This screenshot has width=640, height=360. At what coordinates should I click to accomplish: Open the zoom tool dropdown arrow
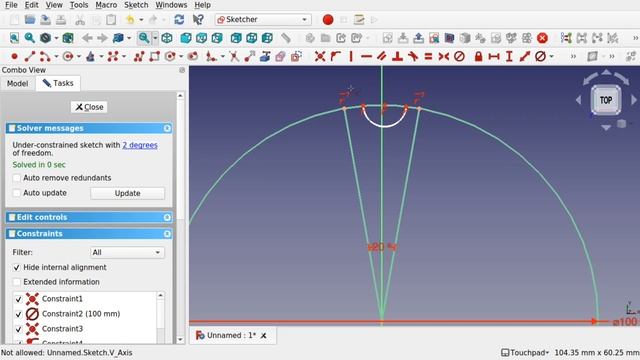tap(155, 38)
